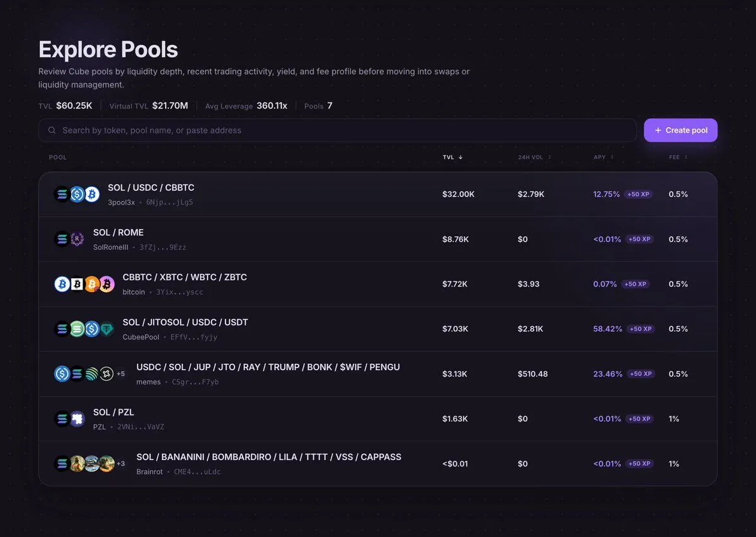Click the 23.46% APY value
This screenshot has height=537, width=756.
608,374
